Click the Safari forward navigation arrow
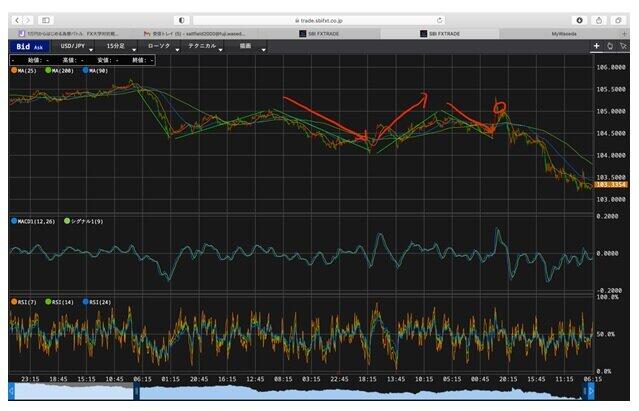This screenshot has width=639, height=411. 28,19
